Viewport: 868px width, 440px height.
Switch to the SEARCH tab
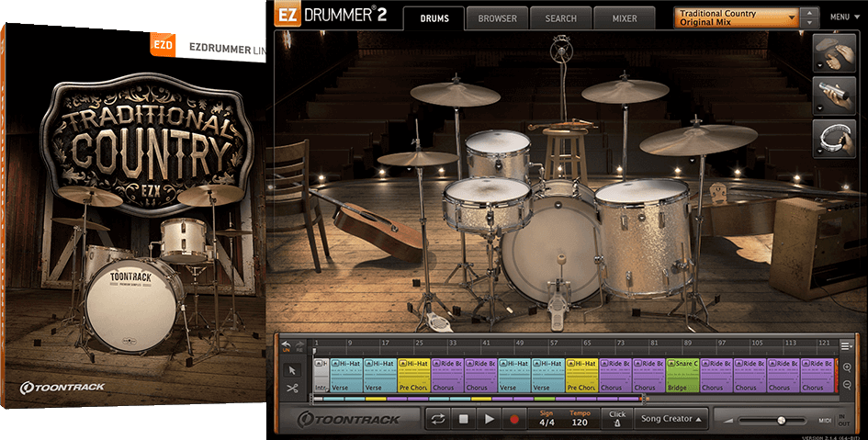pos(561,18)
